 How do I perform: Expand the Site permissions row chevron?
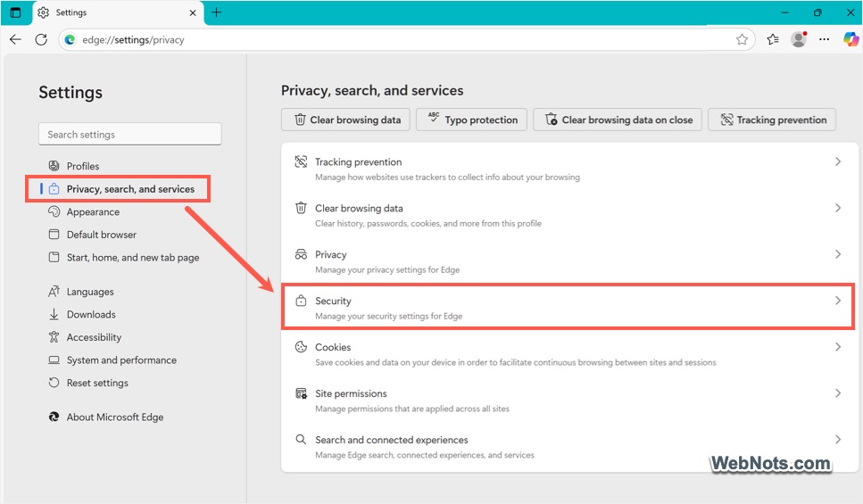point(838,392)
